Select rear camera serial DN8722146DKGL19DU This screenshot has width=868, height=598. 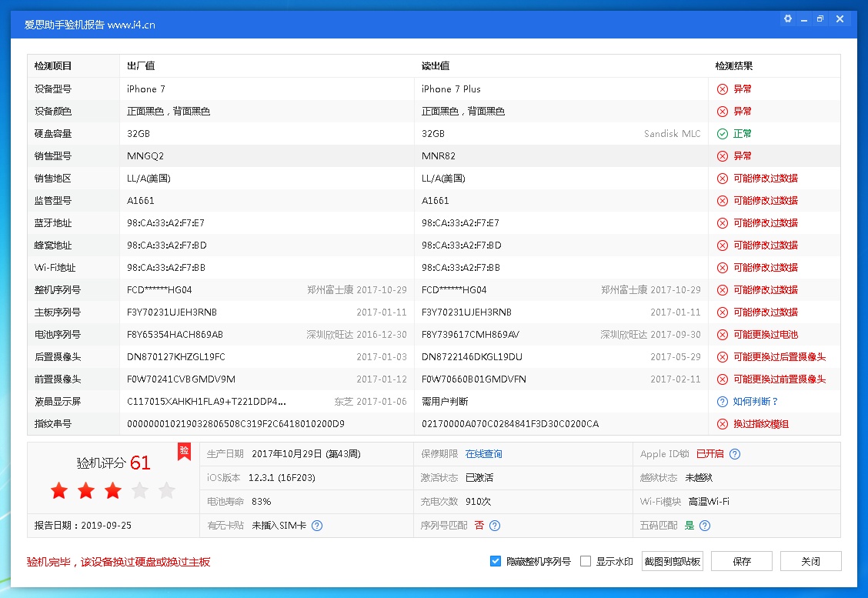[x=472, y=357]
